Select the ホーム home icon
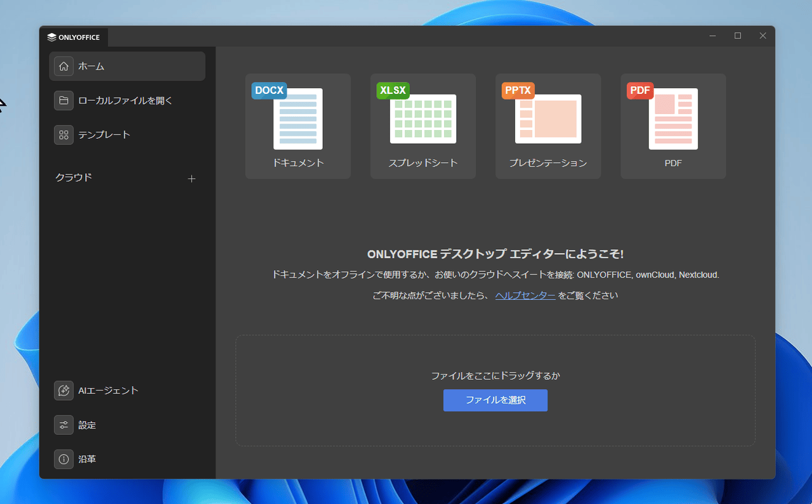 pos(63,66)
